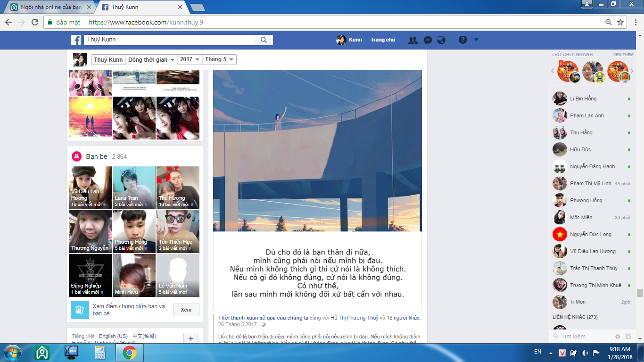
Task: Bookmark this page with star icon
Action: pyautogui.click(x=620, y=22)
